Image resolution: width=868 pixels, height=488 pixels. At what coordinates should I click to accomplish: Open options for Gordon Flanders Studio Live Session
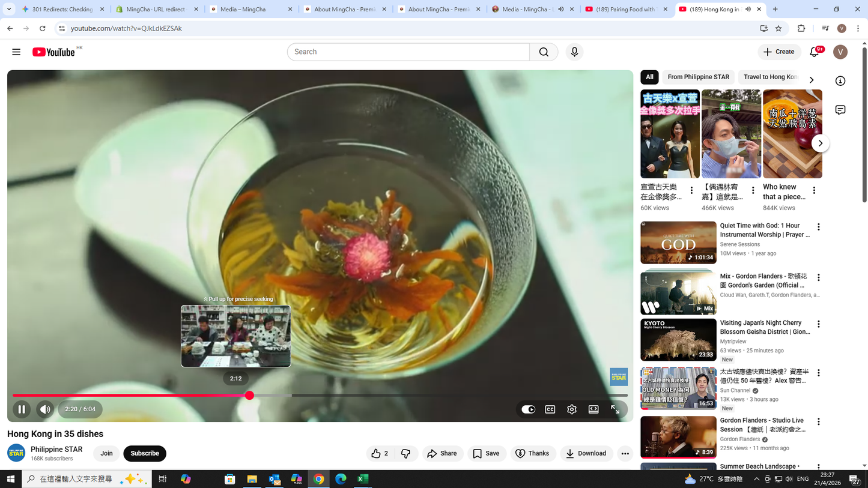pos(818,422)
